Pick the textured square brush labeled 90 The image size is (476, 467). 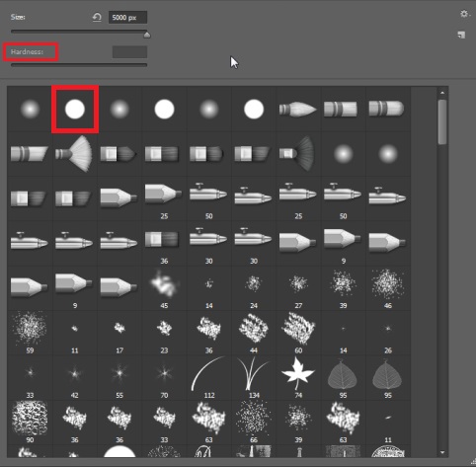point(30,422)
